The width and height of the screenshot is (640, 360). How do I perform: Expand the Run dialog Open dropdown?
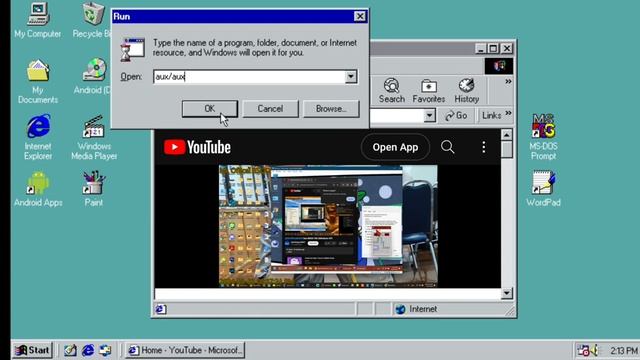click(351, 77)
